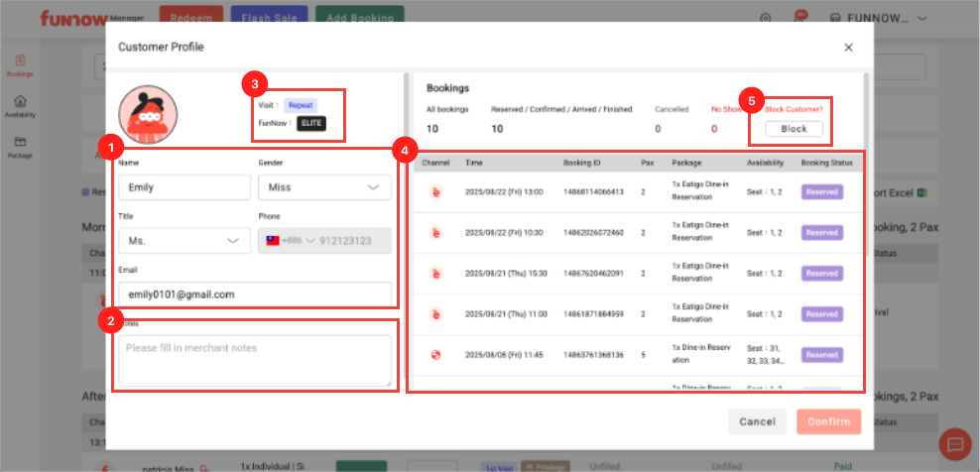Click the Export Excel icon
Viewport: 980px width, 472px height.
point(920,193)
